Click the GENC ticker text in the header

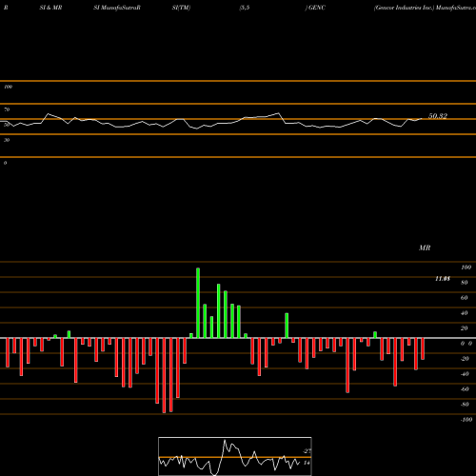(317, 8)
